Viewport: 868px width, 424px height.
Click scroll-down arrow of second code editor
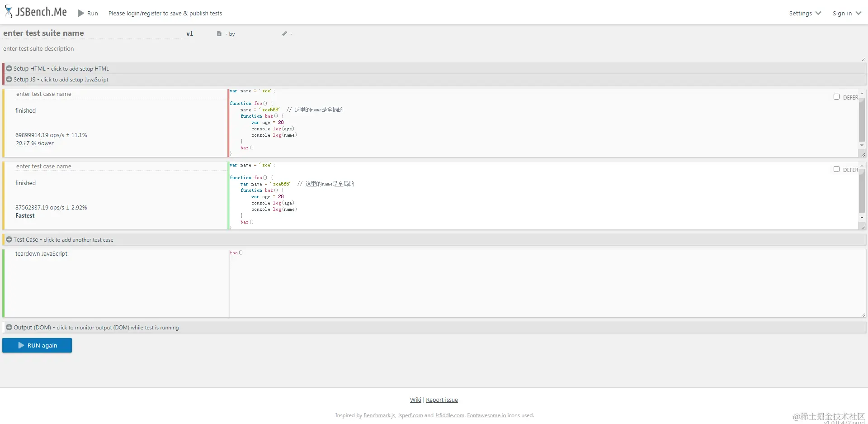(862, 218)
